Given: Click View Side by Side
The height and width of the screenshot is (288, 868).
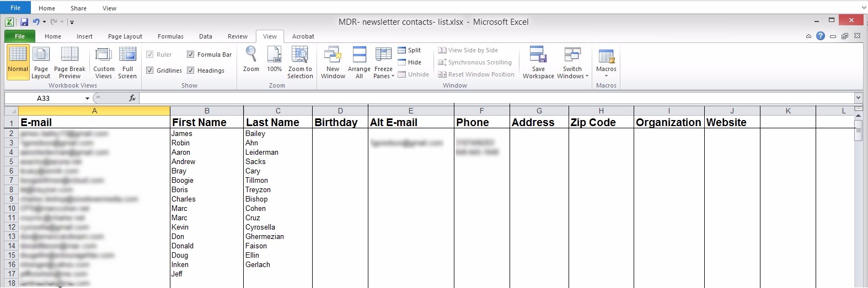Looking at the screenshot, I should pyautogui.click(x=468, y=50).
